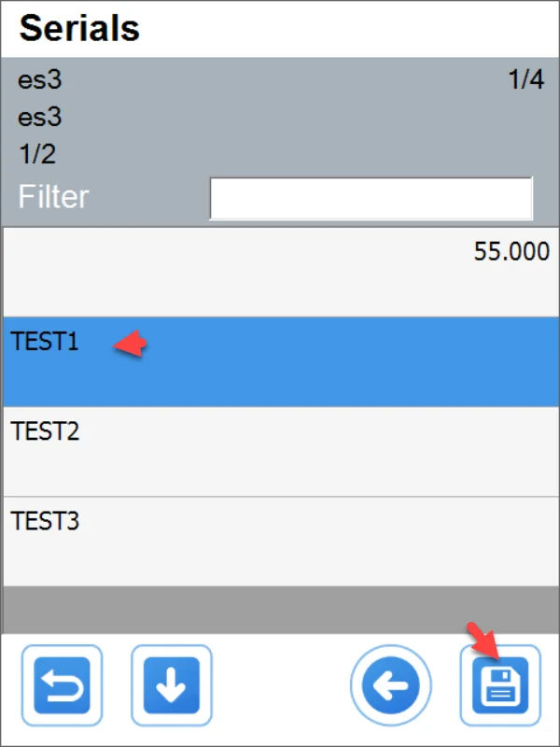Click the second es3 label
Image resolution: width=560 pixels, height=747 pixels.
(40, 118)
